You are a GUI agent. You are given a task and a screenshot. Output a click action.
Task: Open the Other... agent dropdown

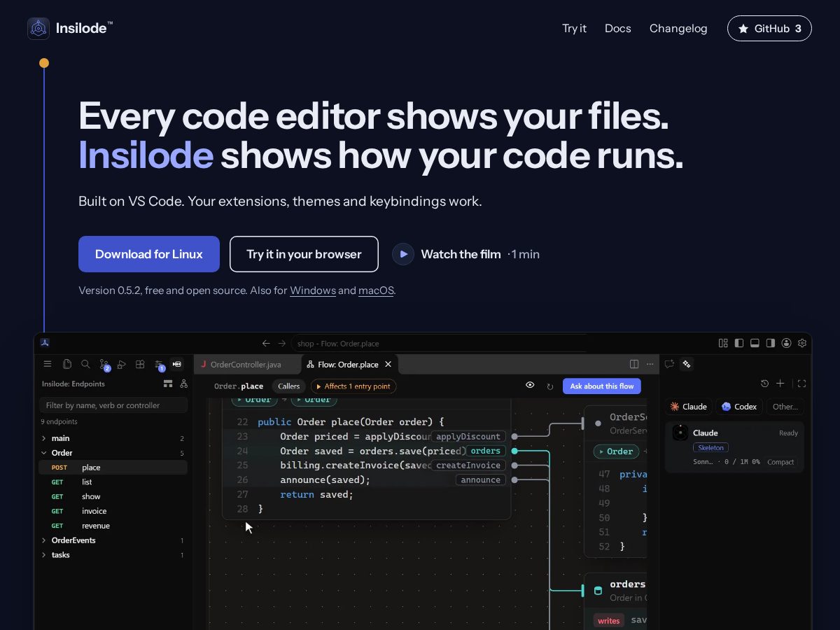785,407
